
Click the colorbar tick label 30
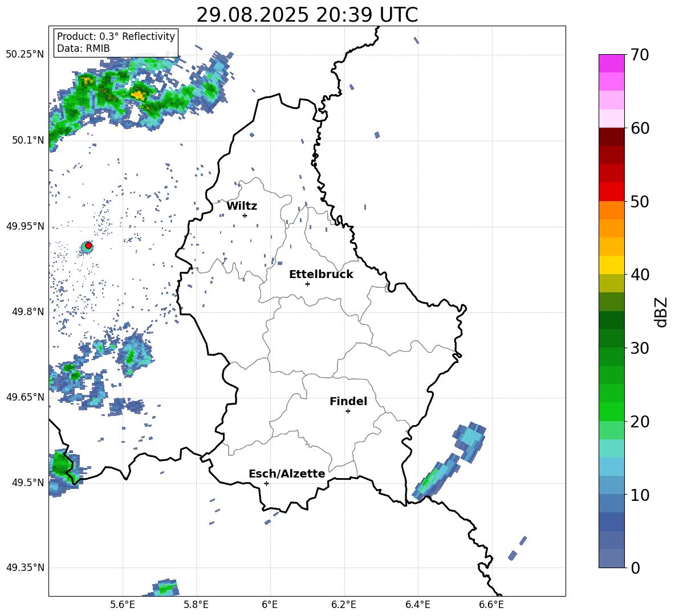click(640, 348)
